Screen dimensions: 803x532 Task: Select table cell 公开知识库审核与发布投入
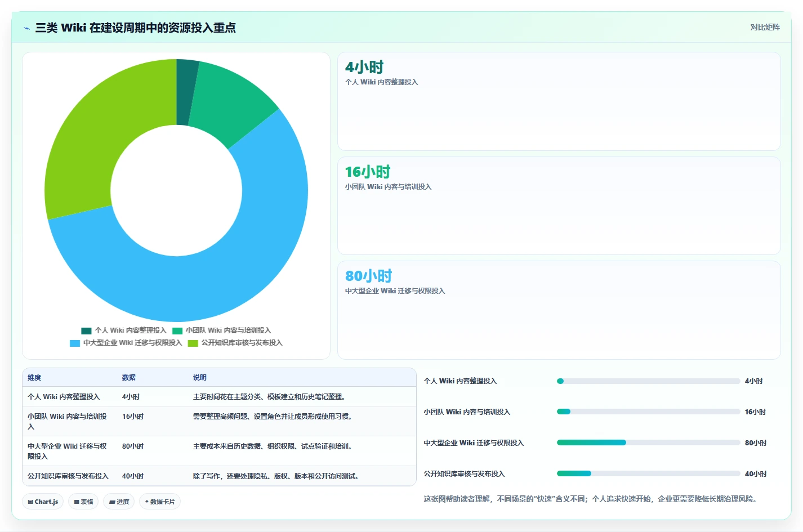coord(68,476)
